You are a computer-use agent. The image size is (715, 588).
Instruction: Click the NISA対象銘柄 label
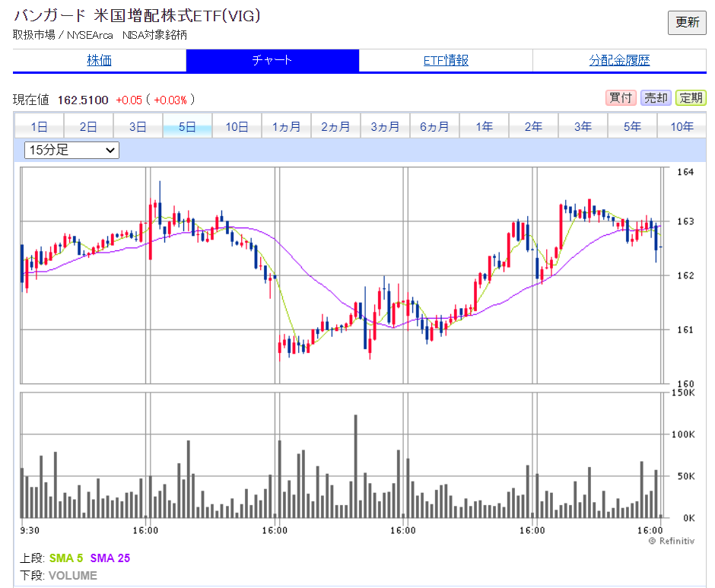pos(154,35)
